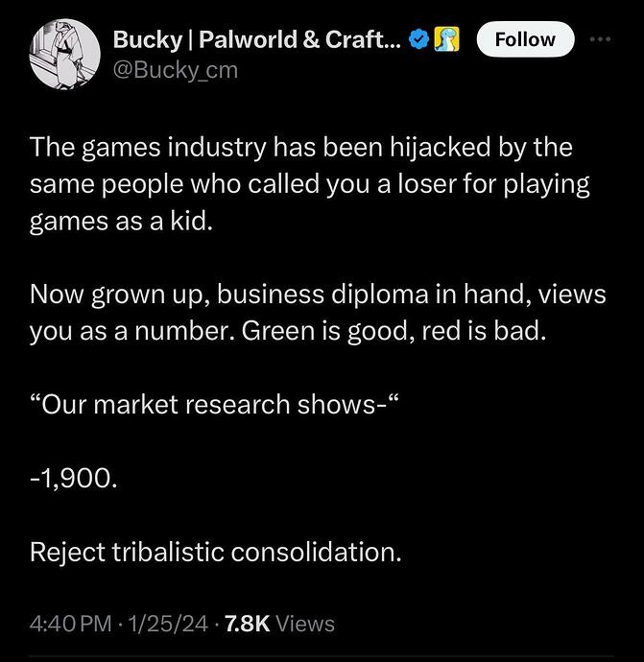Screen dimensions: 644x662
Task: Open the three-dot more options menu
Action: 600,39
